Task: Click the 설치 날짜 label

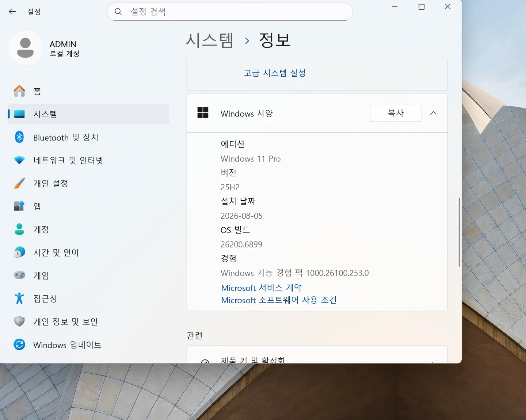Action: point(238,201)
